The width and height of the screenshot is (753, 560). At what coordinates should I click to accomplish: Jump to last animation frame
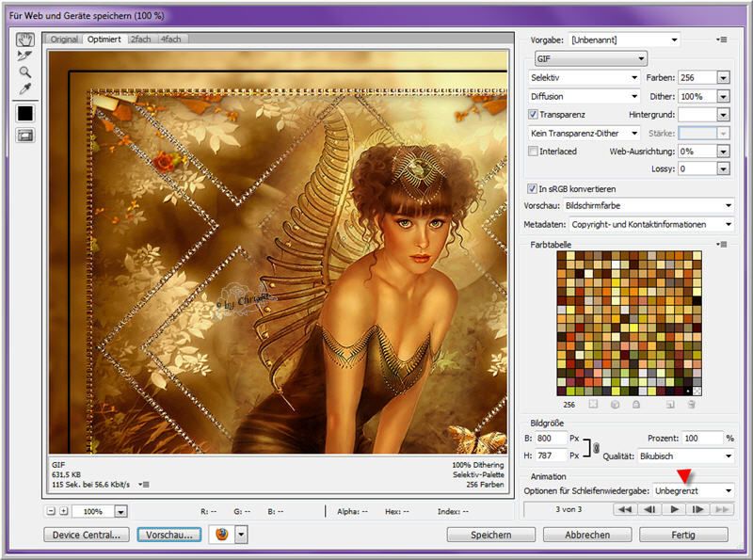point(722,509)
